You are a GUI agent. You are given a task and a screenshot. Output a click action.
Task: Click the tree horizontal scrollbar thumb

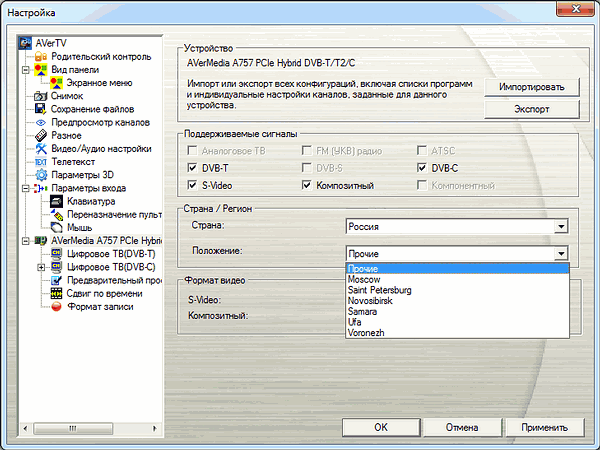pyautogui.click(x=73, y=428)
